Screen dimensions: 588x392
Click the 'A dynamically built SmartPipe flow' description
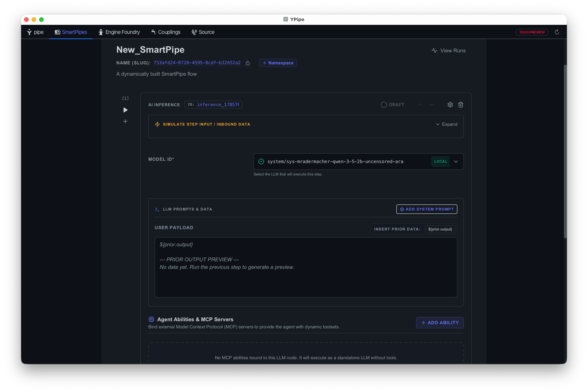tap(157, 74)
